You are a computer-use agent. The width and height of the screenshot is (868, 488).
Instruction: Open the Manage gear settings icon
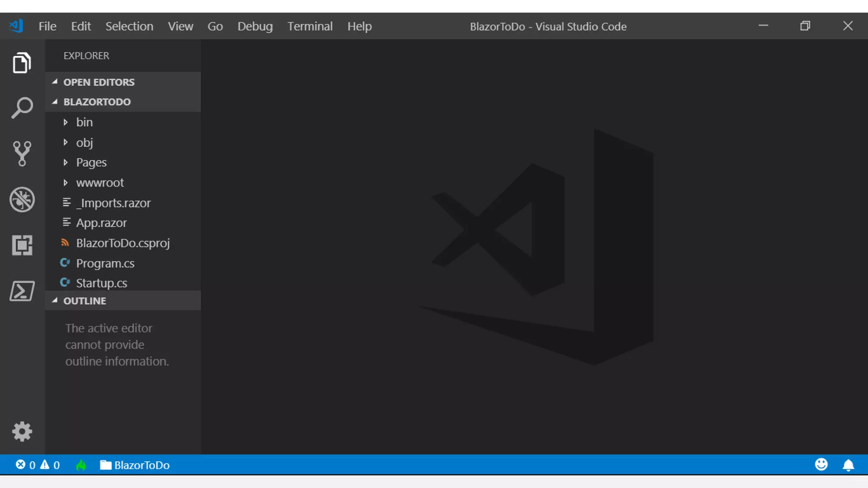22,432
